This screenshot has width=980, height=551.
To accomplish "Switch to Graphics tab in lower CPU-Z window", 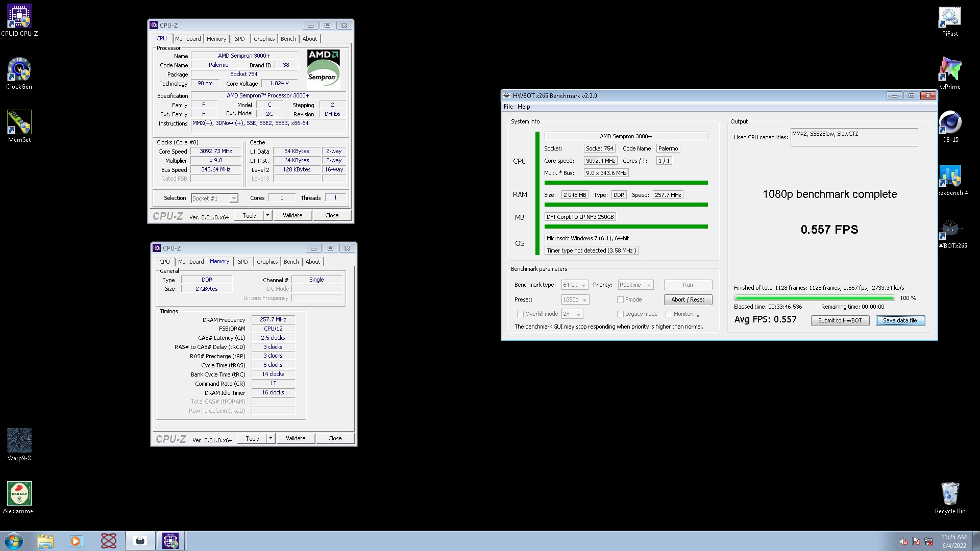I will (267, 262).
